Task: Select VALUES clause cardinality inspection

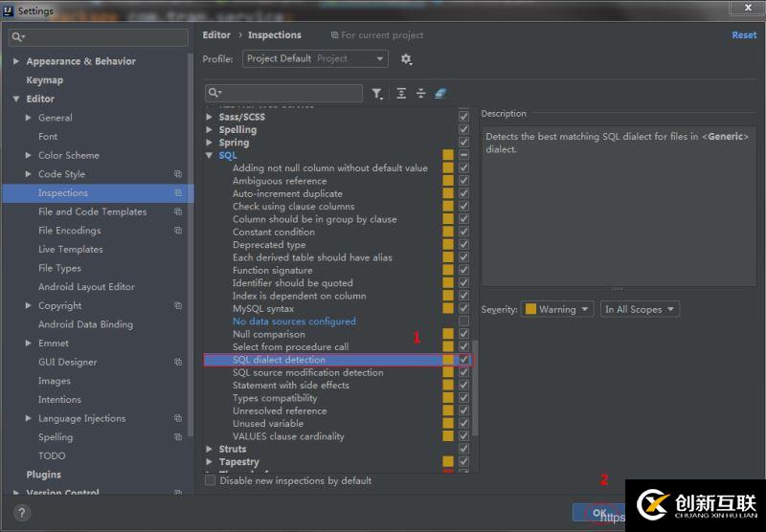Action: coord(288,436)
